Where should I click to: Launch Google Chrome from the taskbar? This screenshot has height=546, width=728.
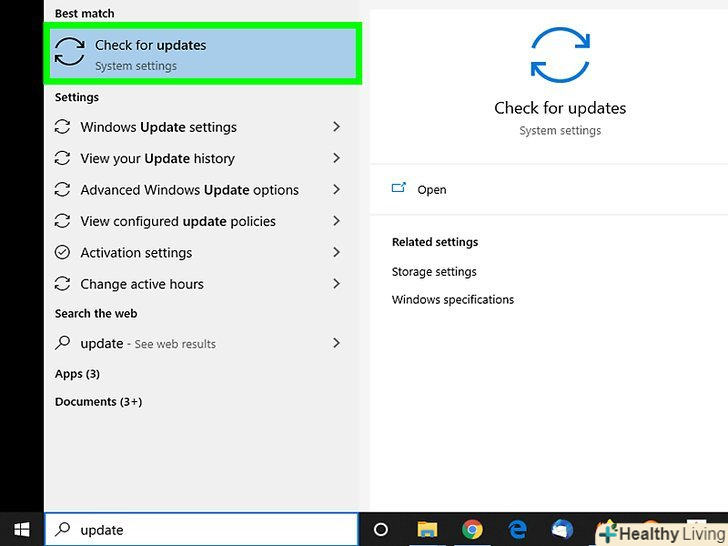click(x=472, y=529)
